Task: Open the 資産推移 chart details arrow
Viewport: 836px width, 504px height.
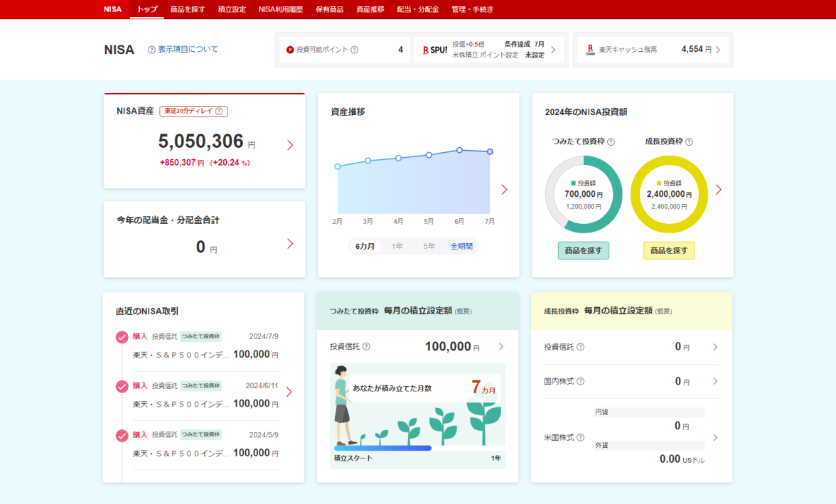Action: (505, 189)
